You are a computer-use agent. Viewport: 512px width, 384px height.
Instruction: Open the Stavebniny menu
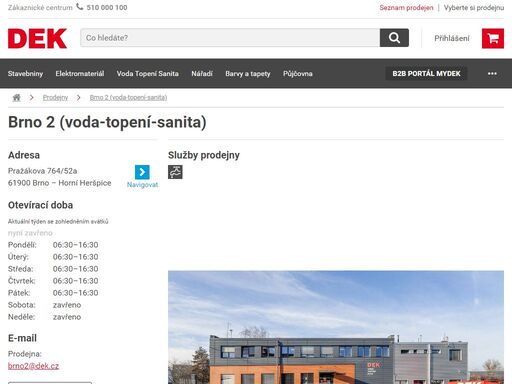[25, 74]
